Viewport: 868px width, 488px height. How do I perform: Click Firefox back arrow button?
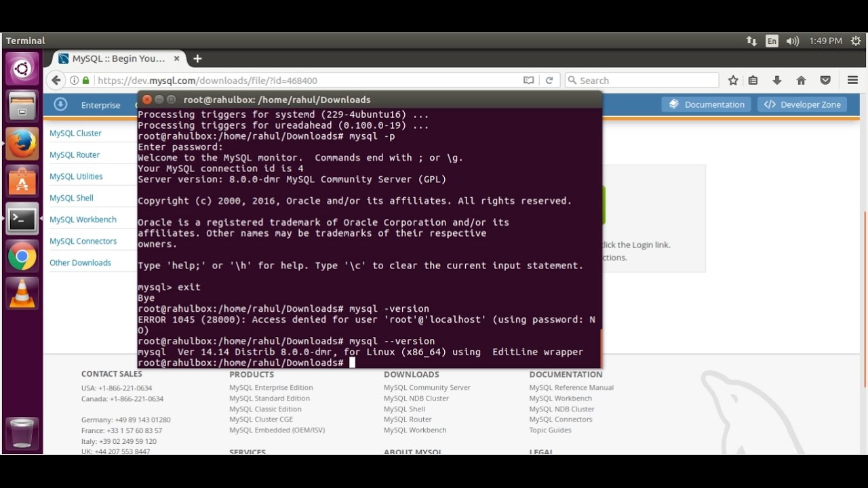pos(56,80)
